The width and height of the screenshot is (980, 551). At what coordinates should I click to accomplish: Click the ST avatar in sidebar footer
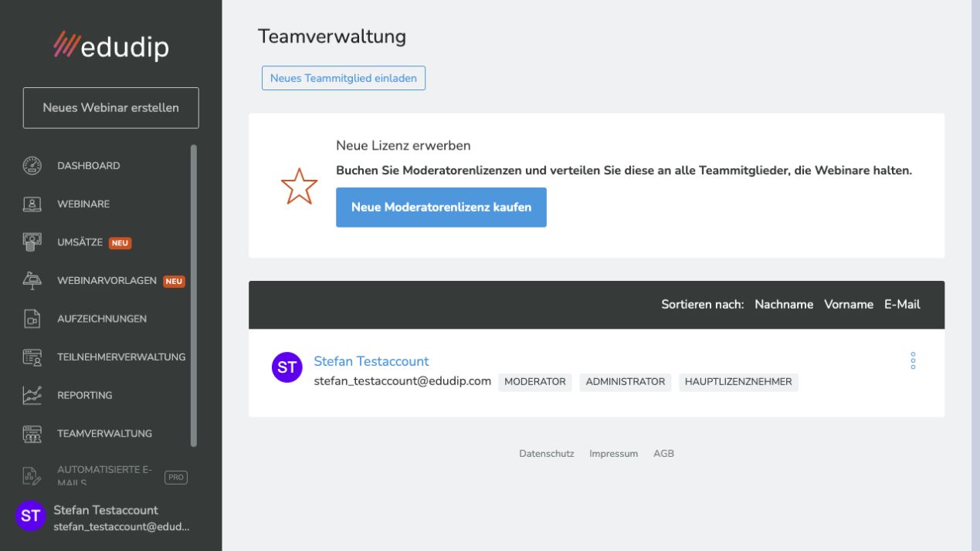[x=31, y=516]
